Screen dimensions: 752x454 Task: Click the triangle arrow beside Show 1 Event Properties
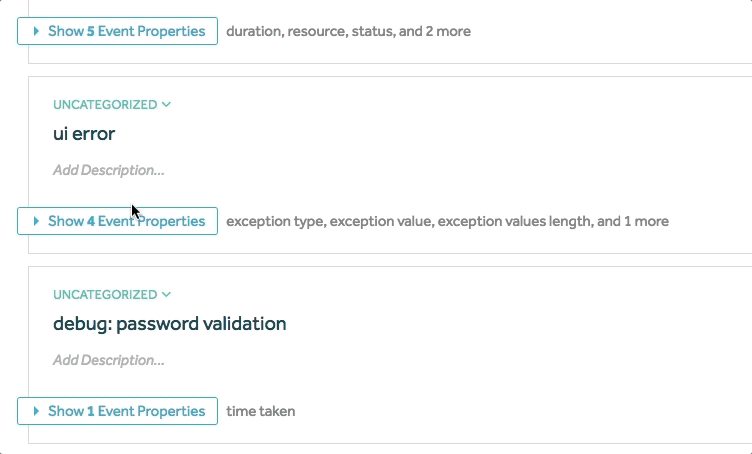[x=36, y=411]
